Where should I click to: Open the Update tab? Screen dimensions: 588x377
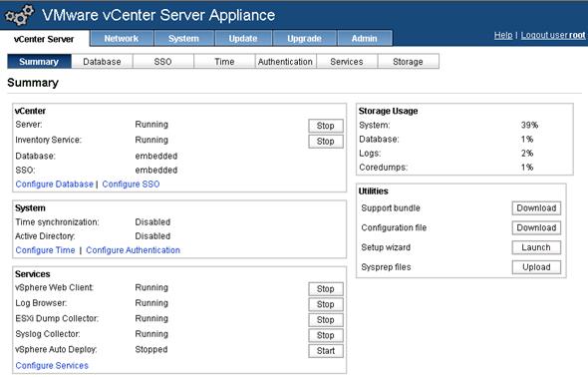(243, 38)
